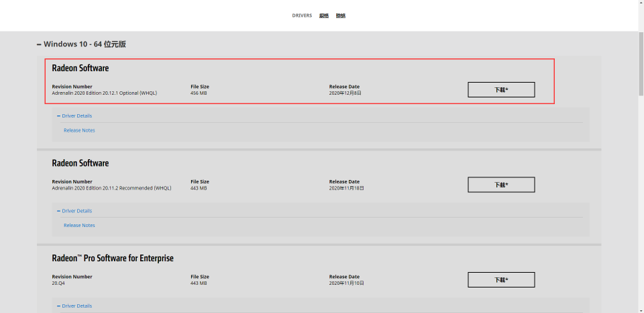Download Adrenalin 20.11.2 Recommended driver

[501, 185]
